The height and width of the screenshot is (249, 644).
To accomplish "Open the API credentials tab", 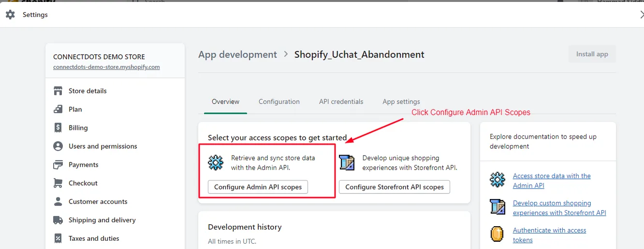I will pyautogui.click(x=341, y=102).
